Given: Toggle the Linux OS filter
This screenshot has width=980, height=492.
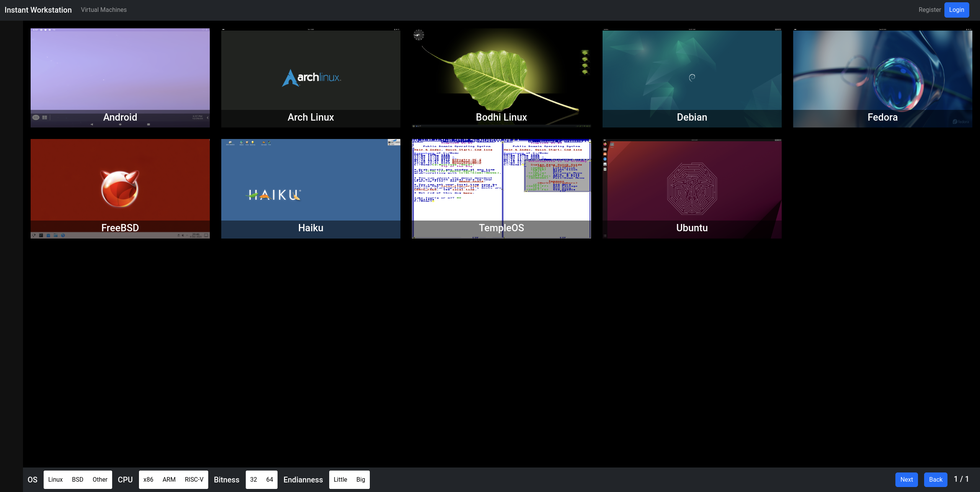Looking at the screenshot, I should click(x=56, y=479).
